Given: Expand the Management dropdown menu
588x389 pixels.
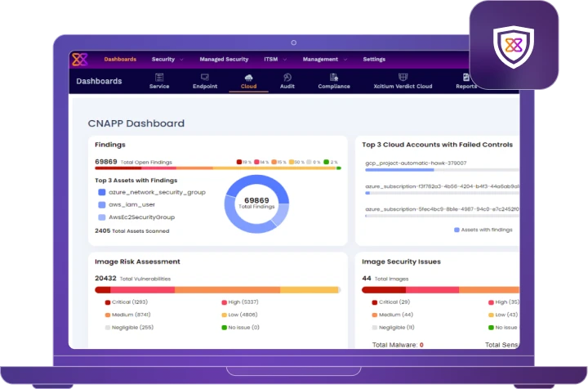Looking at the screenshot, I should click(x=324, y=59).
